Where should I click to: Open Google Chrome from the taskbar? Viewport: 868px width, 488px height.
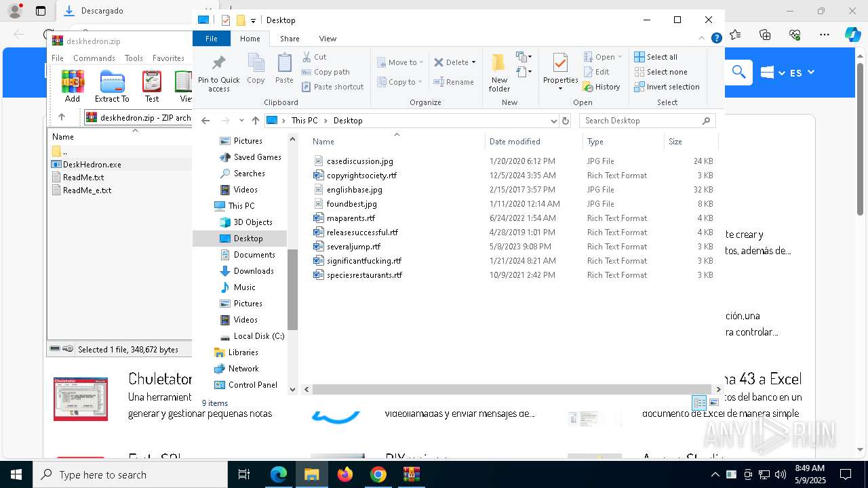click(378, 474)
